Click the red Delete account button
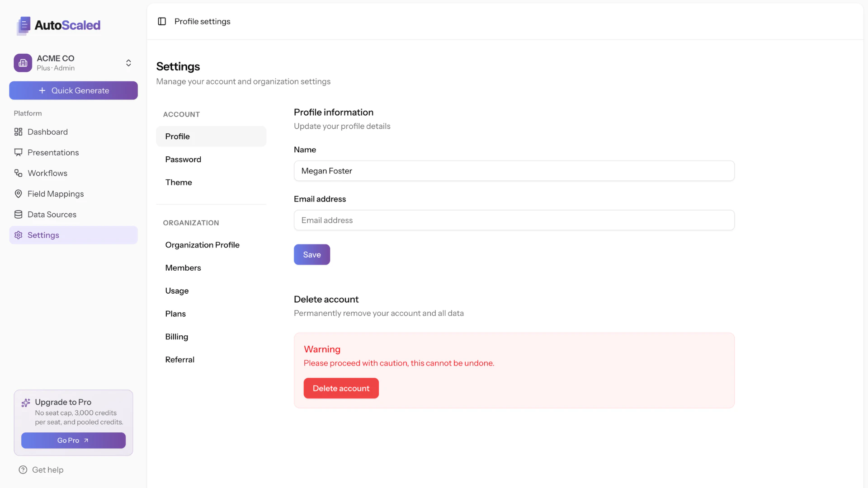Screen dimensions: 868x488 (x=341, y=388)
